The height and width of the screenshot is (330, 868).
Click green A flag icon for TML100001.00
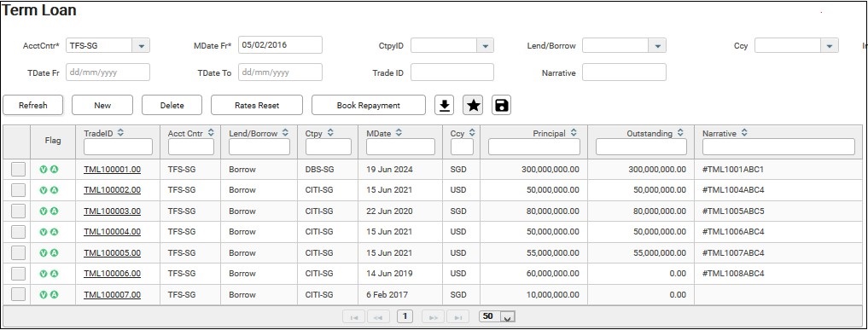55,169
